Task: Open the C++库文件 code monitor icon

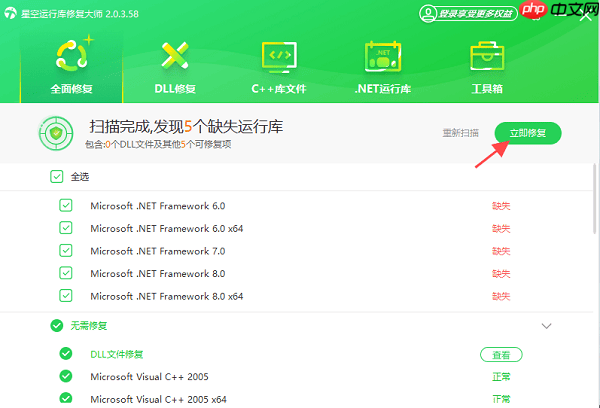Action: 279,57
